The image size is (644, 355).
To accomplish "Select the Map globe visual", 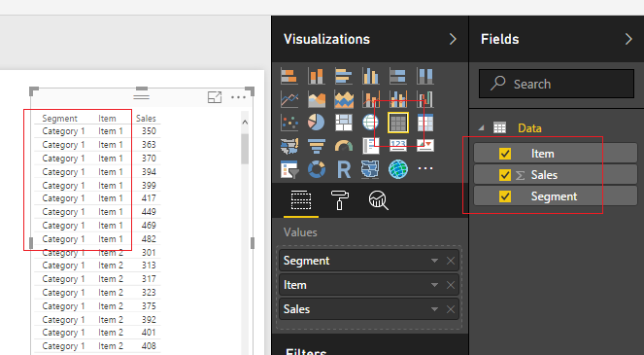I will pyautogui.click(x=370, y=123).
